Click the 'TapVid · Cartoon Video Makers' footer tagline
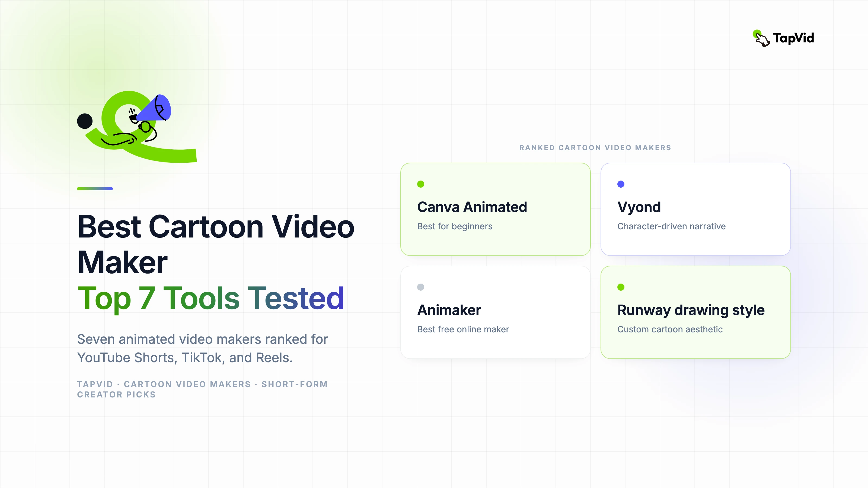 click(202, 389)
